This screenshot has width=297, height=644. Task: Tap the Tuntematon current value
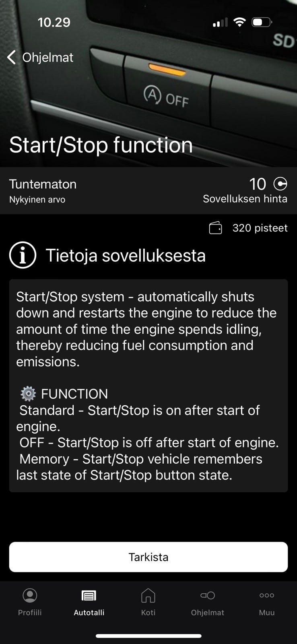(43, 184)
